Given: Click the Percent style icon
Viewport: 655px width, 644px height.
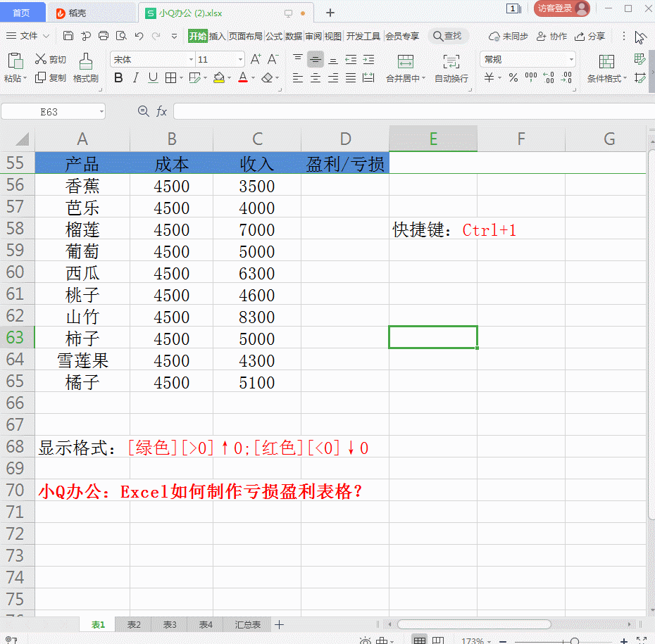Looking at the screenshot, I should tap(513, 78).
